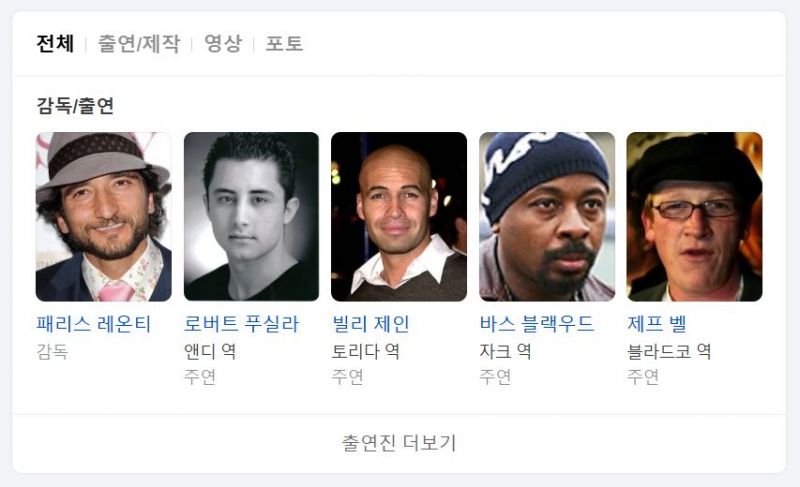Screen dimensions: 800x487
Task: Click the 블라드코 역 role text
Action: click(x=669, y=351)
